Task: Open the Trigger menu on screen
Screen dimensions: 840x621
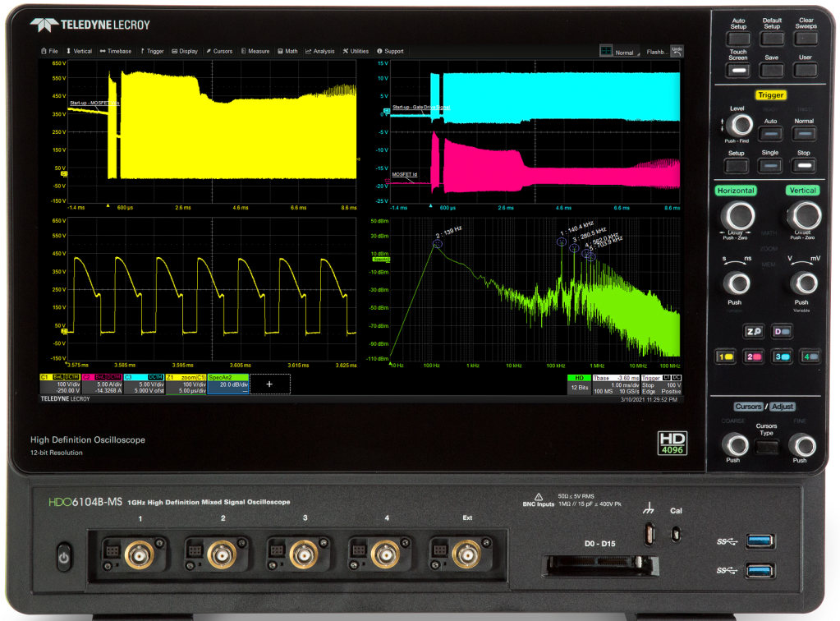Action: (152, 52)
